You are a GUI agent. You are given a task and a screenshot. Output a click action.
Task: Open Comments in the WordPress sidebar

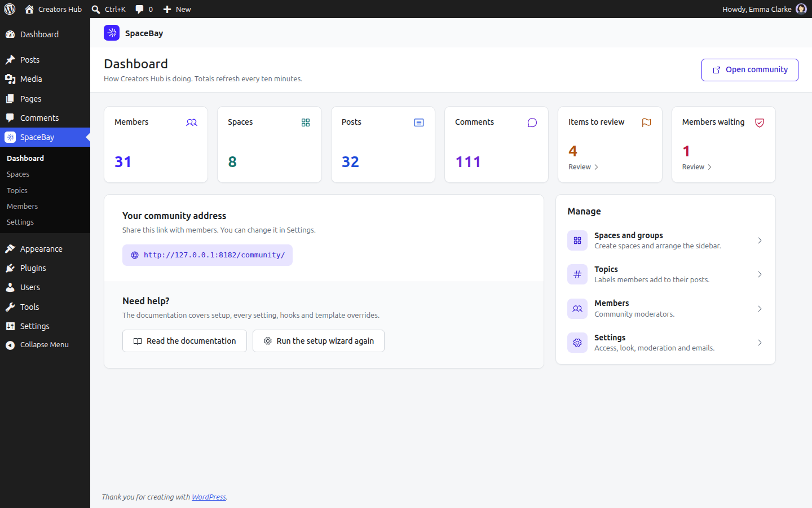click(x=45, y=118)
